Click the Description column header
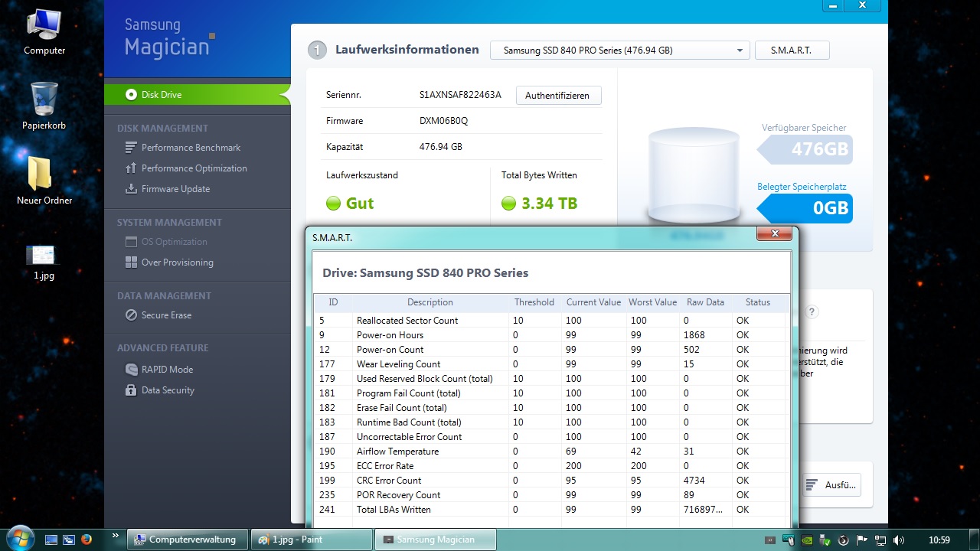Screen dimensions: 980x551 click(x=430, y=302)
